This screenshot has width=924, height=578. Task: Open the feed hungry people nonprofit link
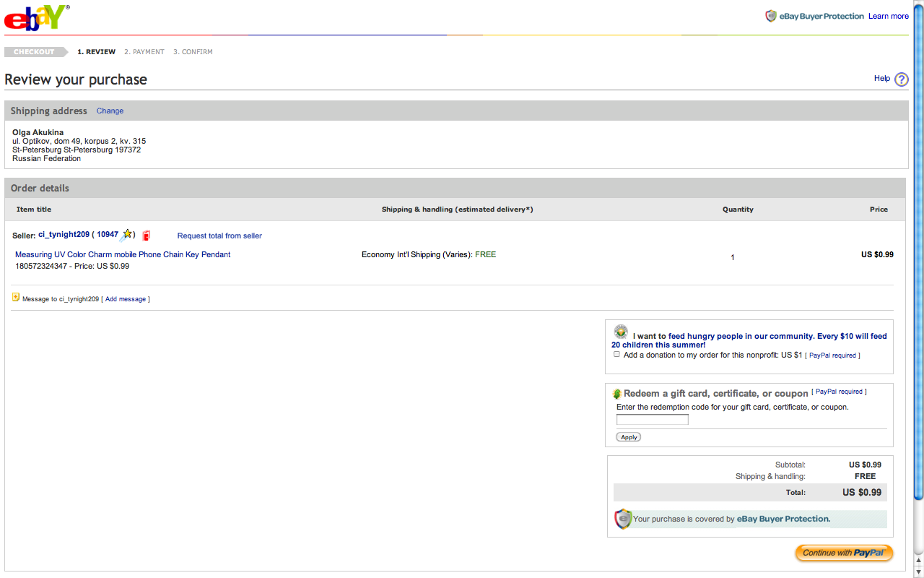coord(749,340)
